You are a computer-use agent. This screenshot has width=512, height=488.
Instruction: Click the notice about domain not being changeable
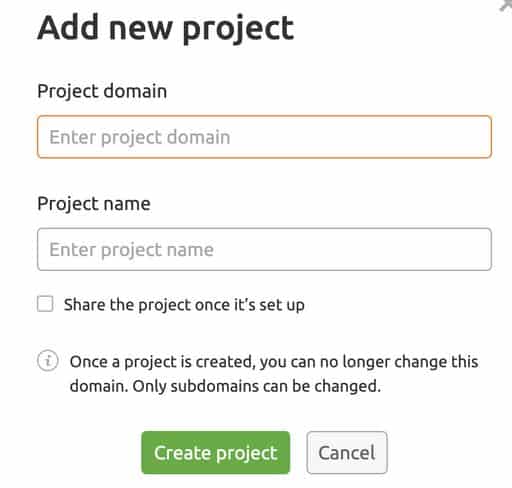click(x=274, y=374)
